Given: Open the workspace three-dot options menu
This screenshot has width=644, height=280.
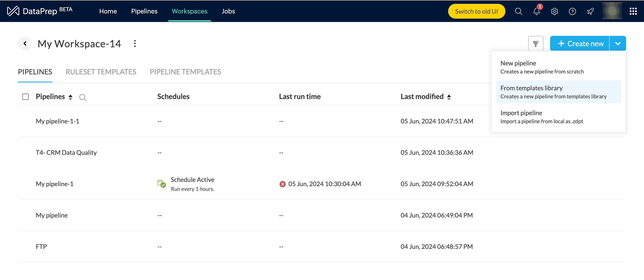Looking at the screenshot, I should (x=135, y=44).
